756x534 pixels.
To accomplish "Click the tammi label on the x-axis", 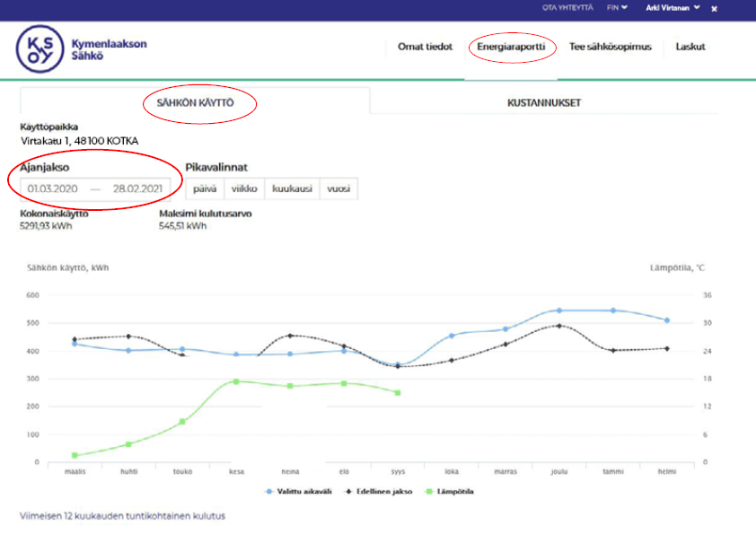I will 613,472.
